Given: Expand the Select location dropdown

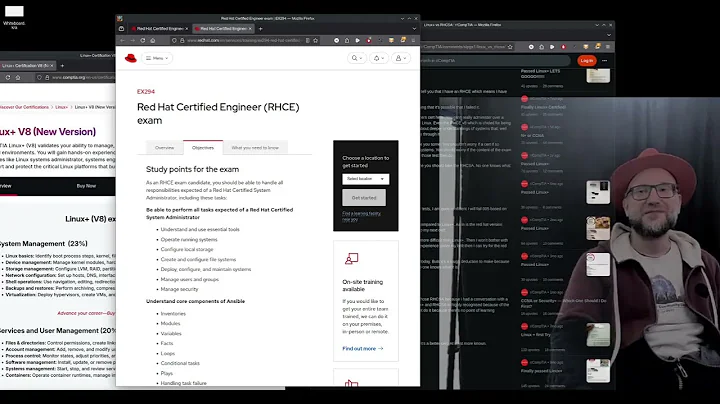Looking at the screenshot, I should click(366, 179).
